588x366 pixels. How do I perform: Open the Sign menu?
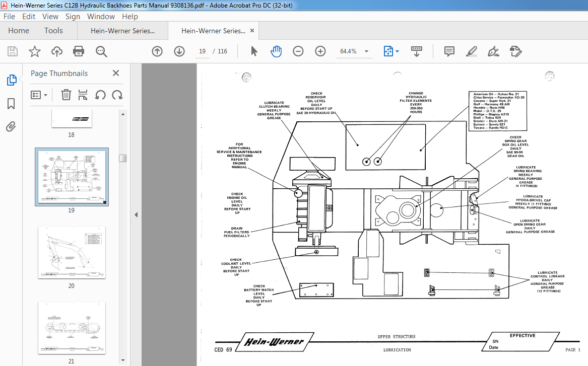coord(73,17)
